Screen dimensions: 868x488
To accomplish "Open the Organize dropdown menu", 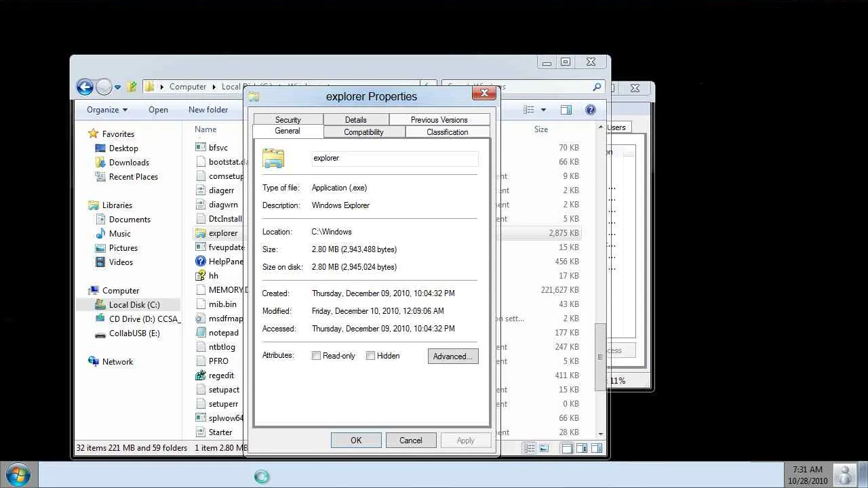I will click(x=107, y=110).
